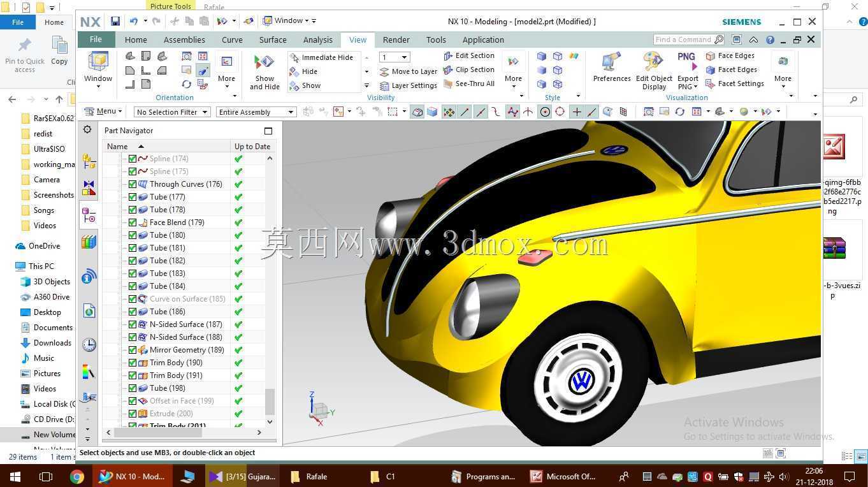The height and width of the screenshot is (487, 868).
Task: Select the Face Analysis rainbow style icon
Action: [x=574, y=56]
